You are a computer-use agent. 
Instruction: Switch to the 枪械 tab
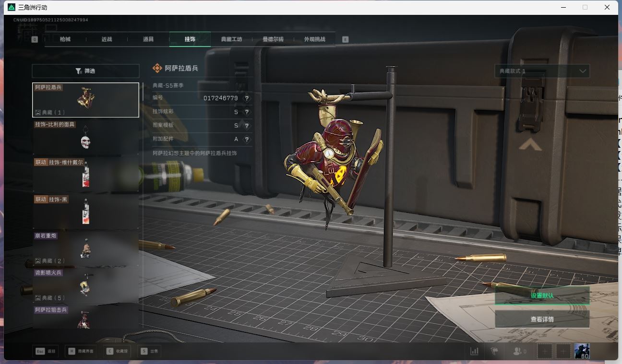(x=65, y=39)
